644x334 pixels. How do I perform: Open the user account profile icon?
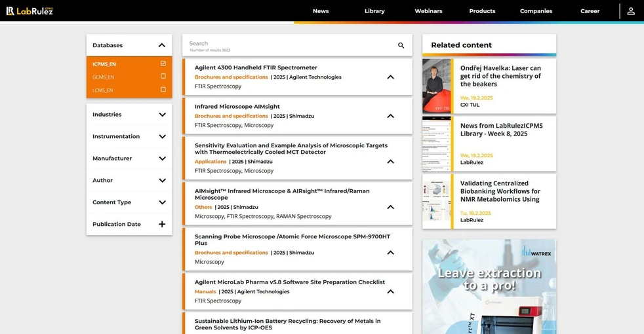[x=631, y=11]
